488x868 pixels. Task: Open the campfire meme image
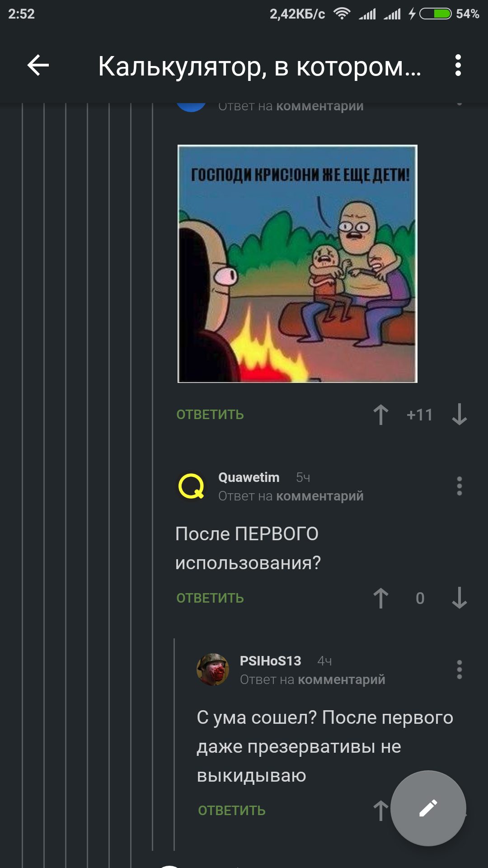[297, 264]
